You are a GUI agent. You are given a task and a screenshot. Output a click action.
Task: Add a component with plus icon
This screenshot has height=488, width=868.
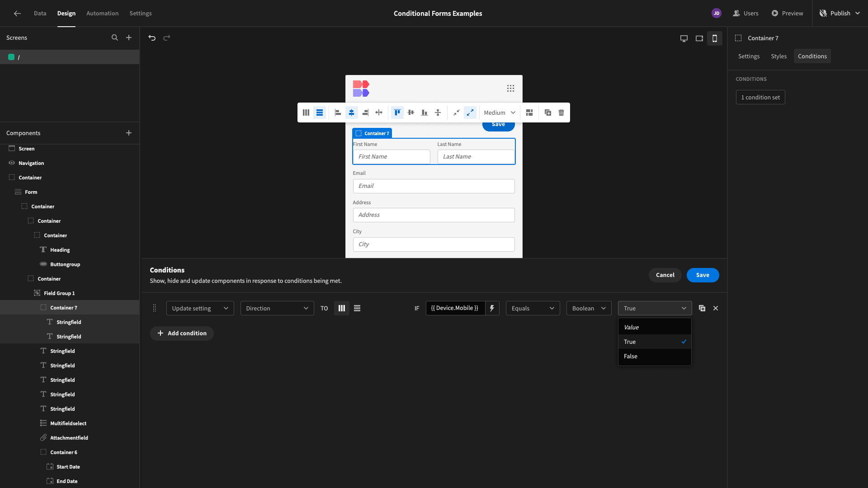coord(129,133)
